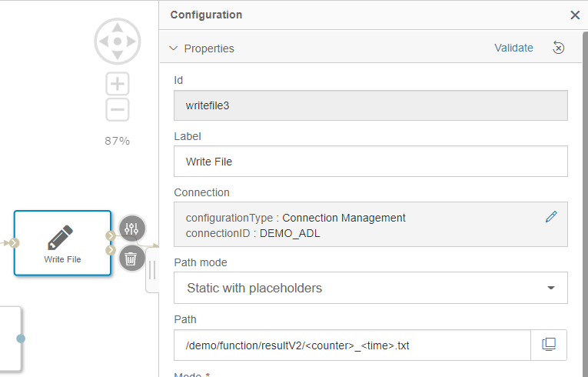Viewport: 588px width, 377px height.
Task: Click into the Label input field
Action: click(x=370, y=162)
